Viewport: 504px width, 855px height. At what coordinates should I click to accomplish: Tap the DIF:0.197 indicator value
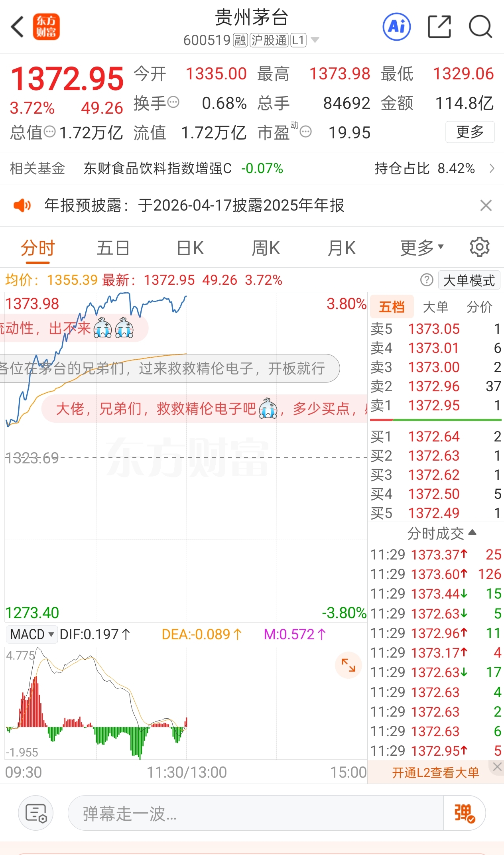tap(95, 634)
